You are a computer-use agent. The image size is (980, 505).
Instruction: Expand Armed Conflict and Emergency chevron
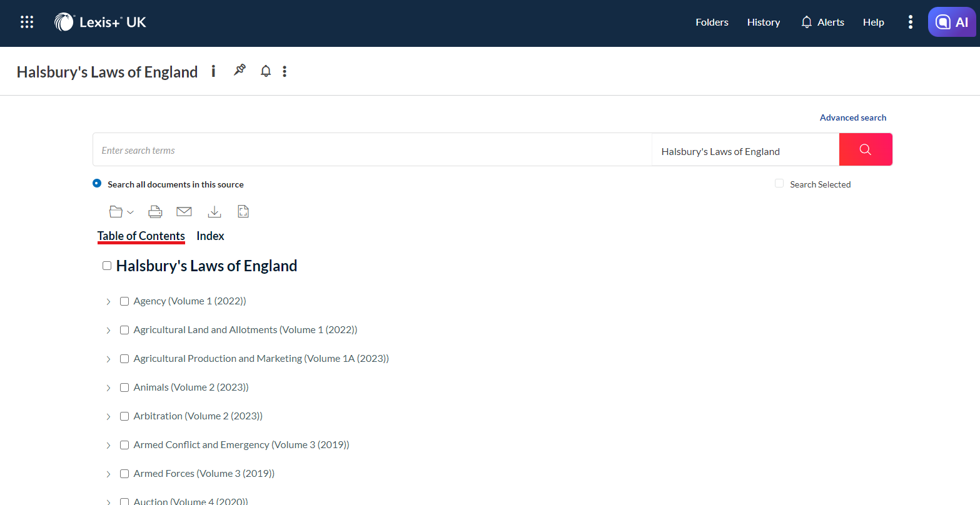pos(108,445)
